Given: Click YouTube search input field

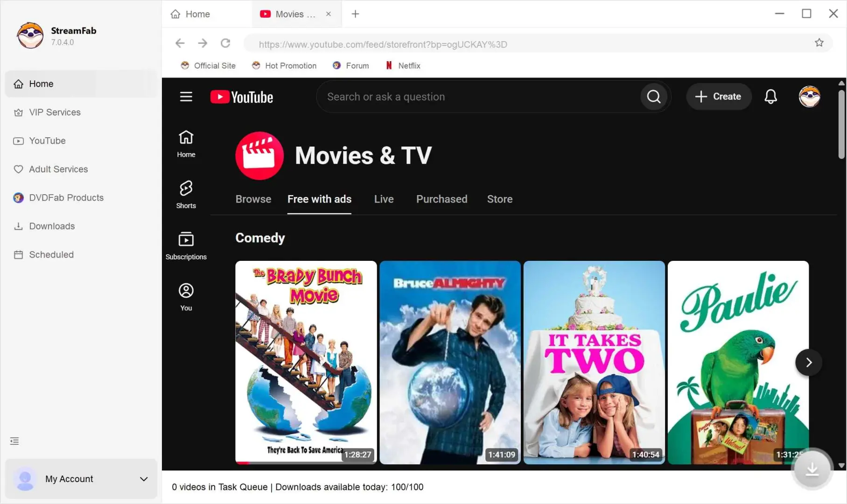Looking at the screenshot, I should [478, 97].
